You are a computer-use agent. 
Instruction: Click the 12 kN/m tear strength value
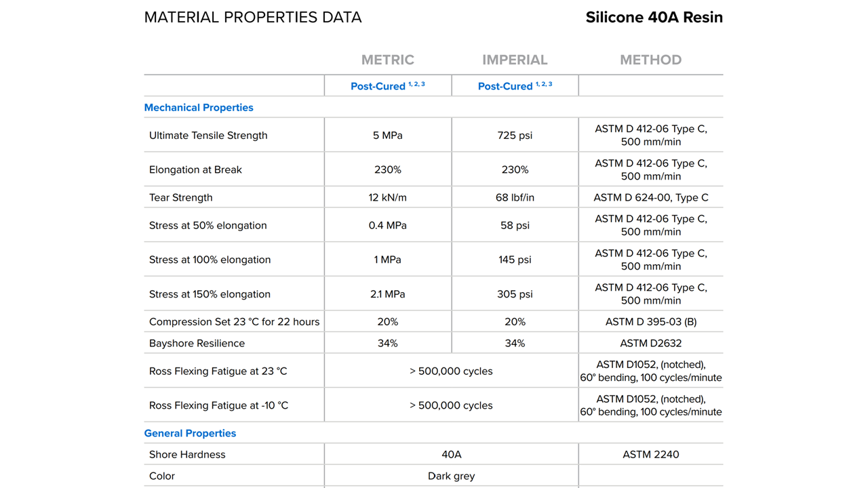pos(387,197)
